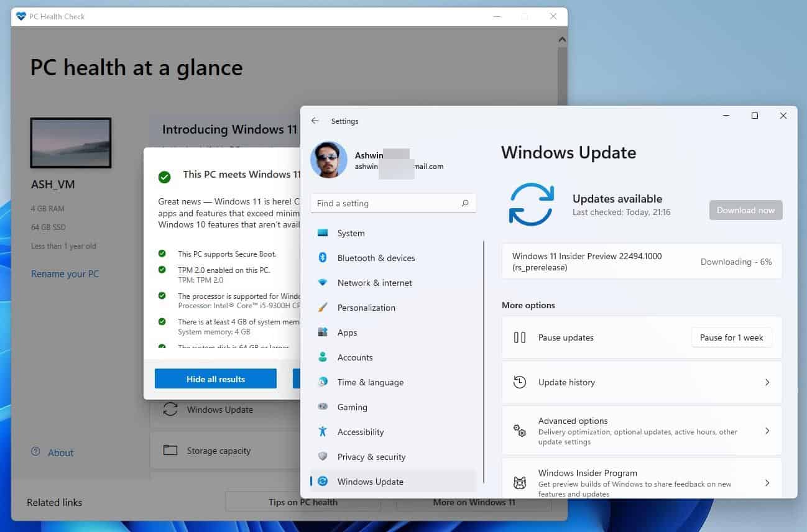Open Privacy & security settings
807x532 pixels.
point(393,457)
